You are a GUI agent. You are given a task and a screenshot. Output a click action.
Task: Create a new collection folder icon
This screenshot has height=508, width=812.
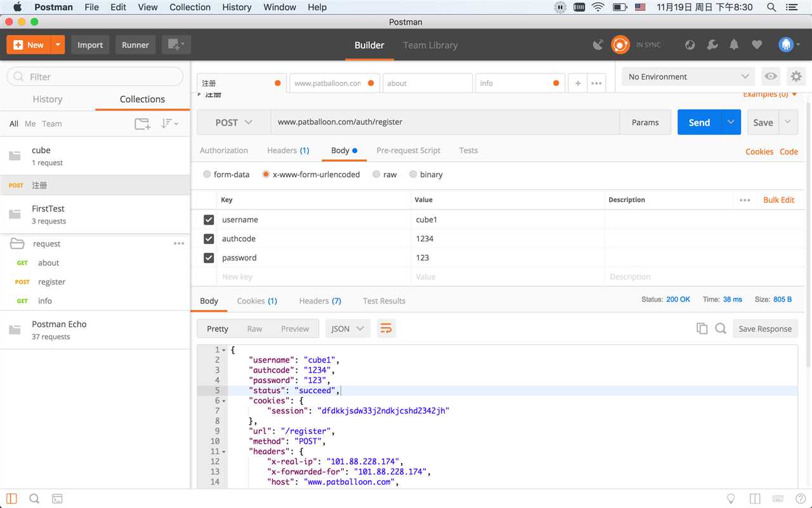click(x=143, y=124)
